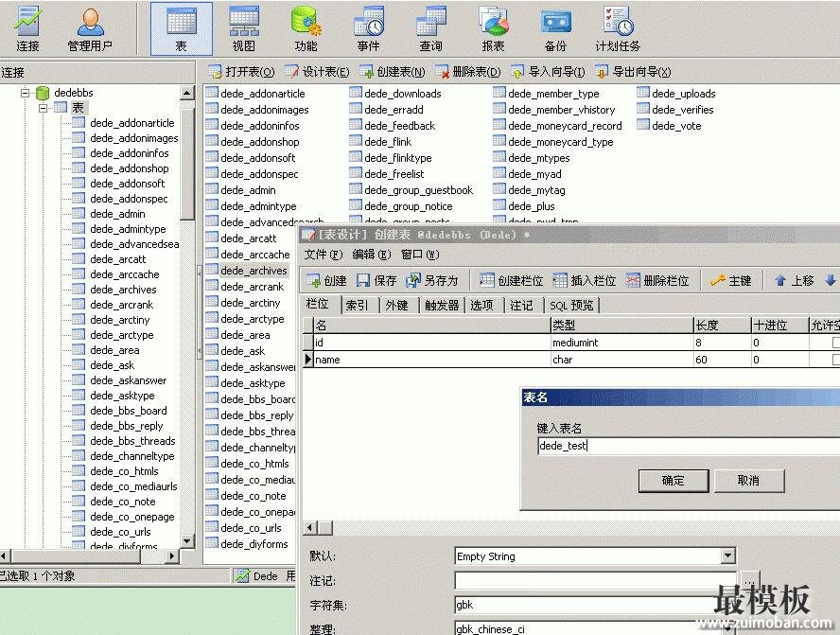Click 上移 (Move Up) arrow button
Screen dimensions: 840x635
click(795, 280)
